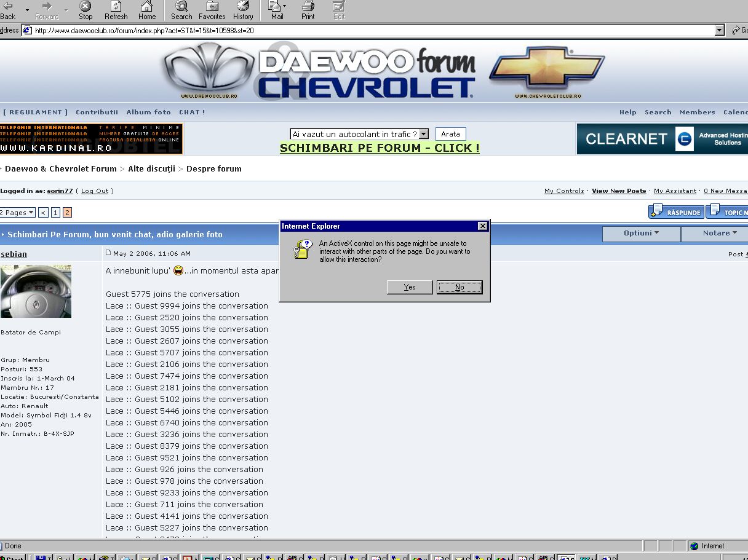This screenshot has height=560, width=748.
Task: Open SCHIMBARI PE FORUM - CLICK ! link
Action: tap(380, 148)
